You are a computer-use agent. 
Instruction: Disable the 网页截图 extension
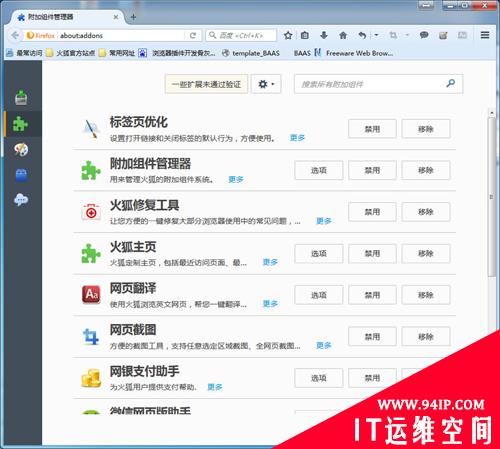[x=372, y=337]
